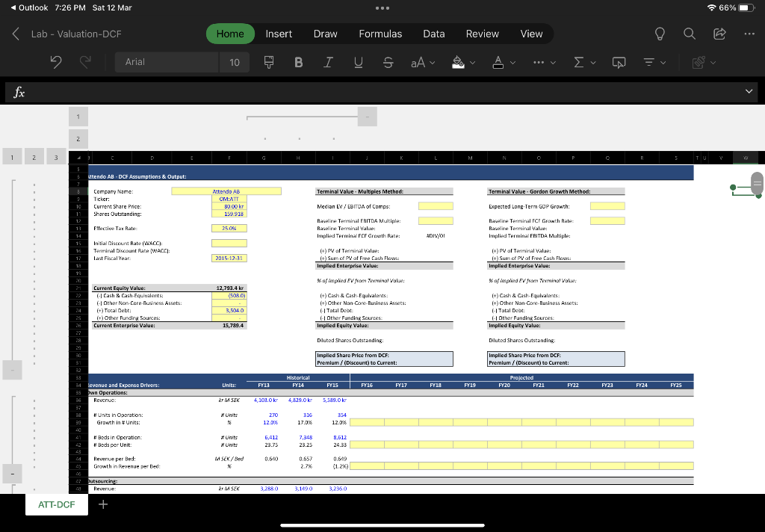Open the sort and filter icon

tap(649, 62)
